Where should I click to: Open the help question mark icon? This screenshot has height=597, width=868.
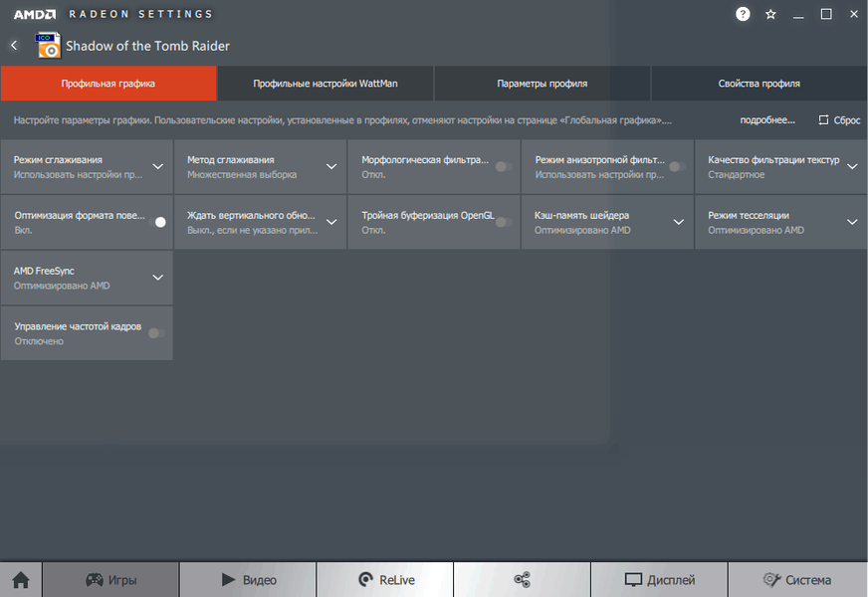coord(743,14)
